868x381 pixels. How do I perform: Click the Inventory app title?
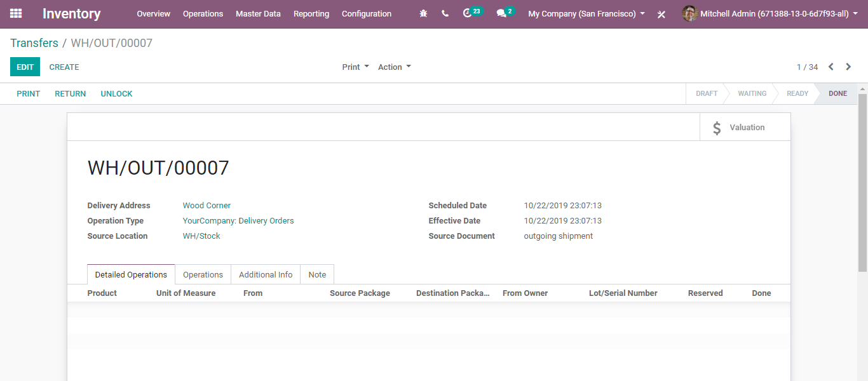click(x=72, y=13)
